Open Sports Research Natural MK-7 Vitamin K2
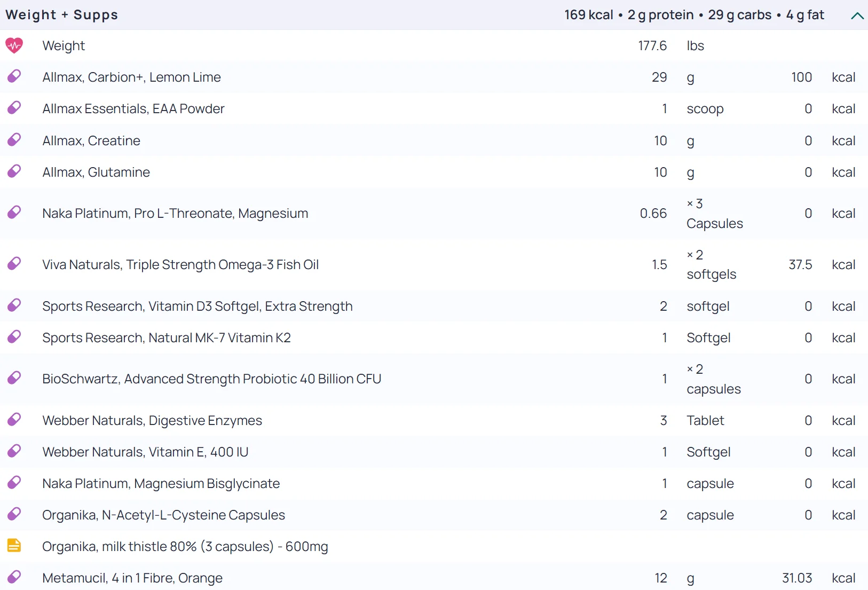The height and width of the screenshot is (590, 868). coord(167,338)
